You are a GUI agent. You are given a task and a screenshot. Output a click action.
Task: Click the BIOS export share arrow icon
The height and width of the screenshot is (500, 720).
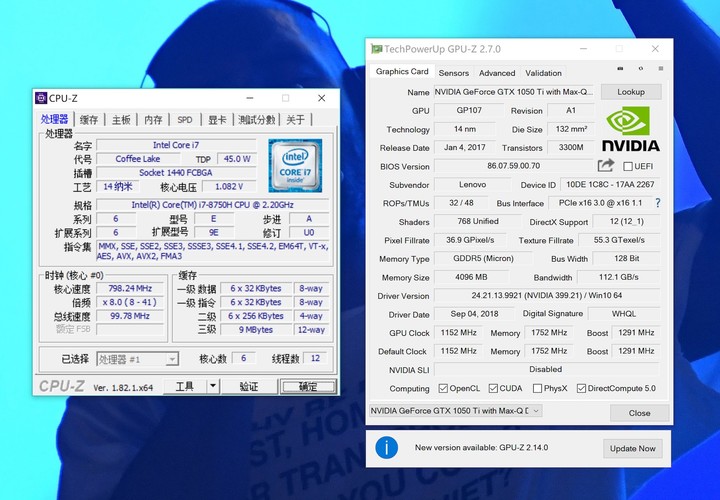click(x=606, y=165)
